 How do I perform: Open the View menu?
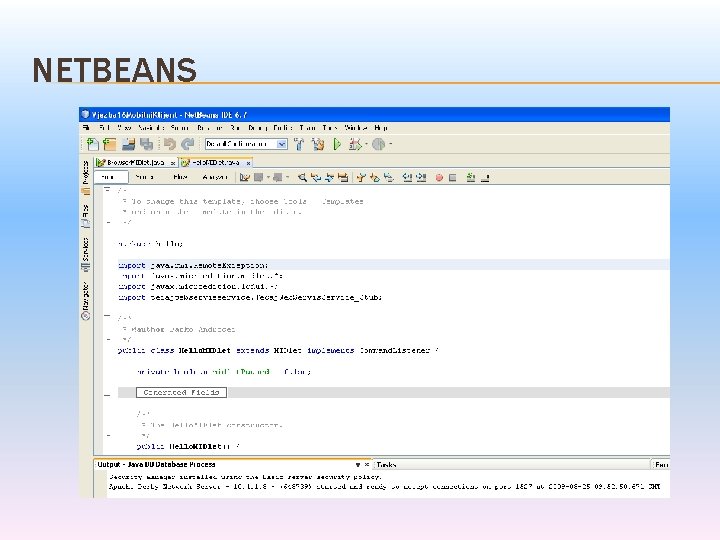[124, 128]
